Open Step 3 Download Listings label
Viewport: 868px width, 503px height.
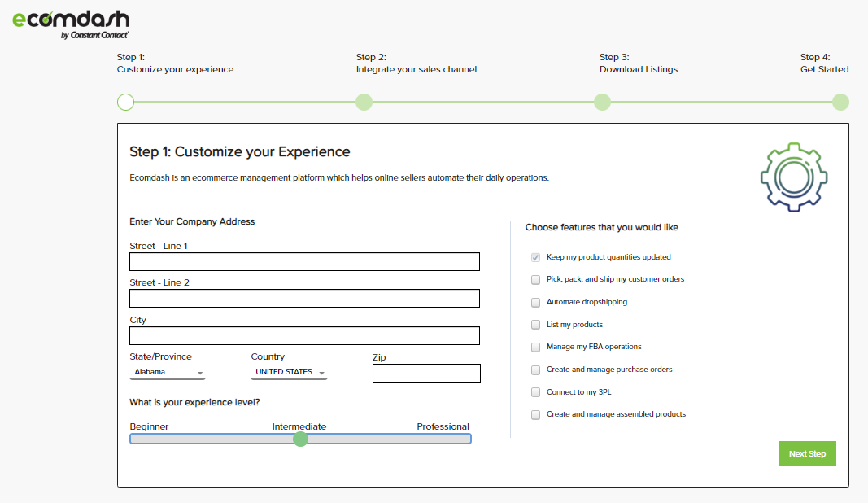[639, 63]
